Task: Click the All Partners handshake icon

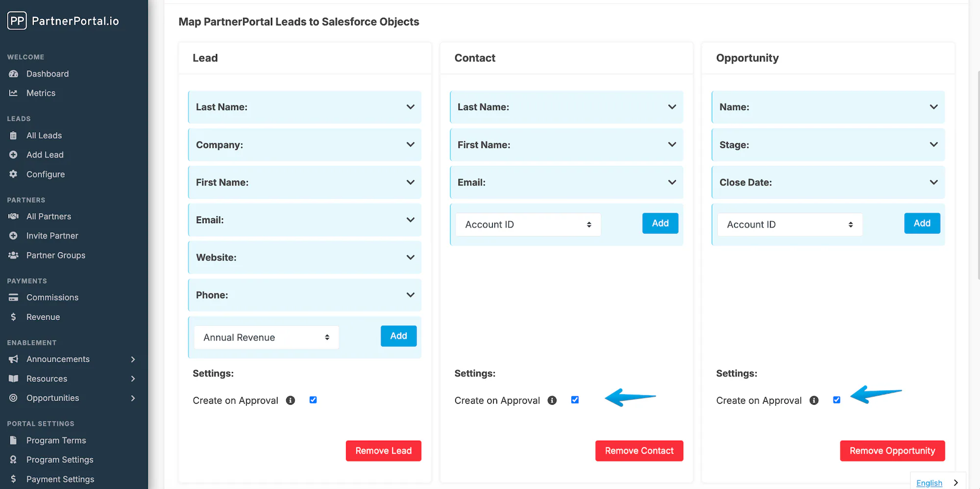Action: click(x=13, y=216)
